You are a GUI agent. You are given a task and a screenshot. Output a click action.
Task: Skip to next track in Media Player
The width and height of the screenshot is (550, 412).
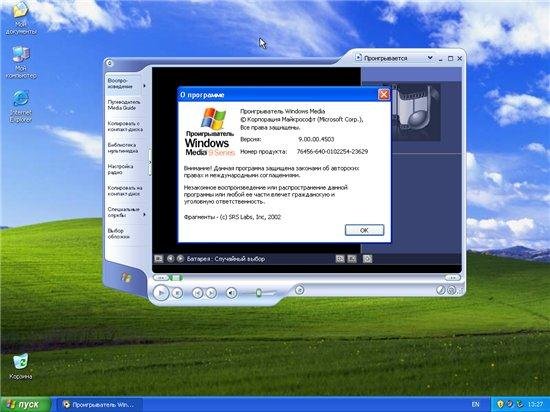pos(211,293)
